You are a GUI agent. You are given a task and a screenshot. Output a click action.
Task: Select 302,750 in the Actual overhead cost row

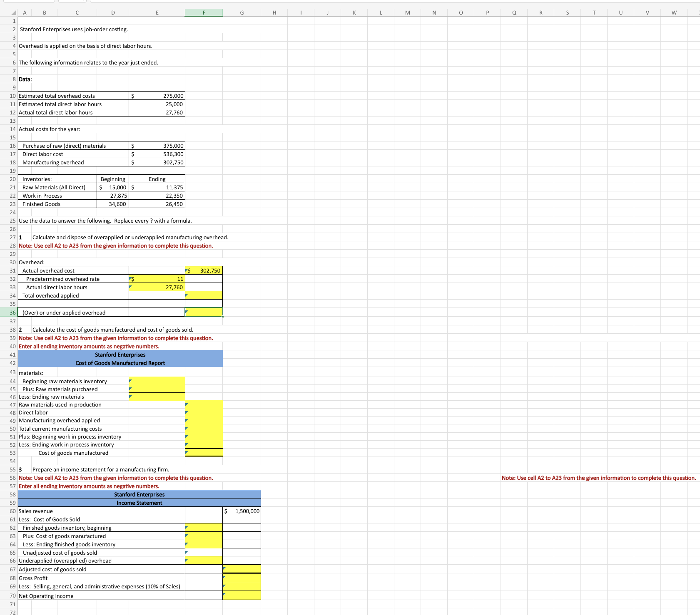point(204,270)
